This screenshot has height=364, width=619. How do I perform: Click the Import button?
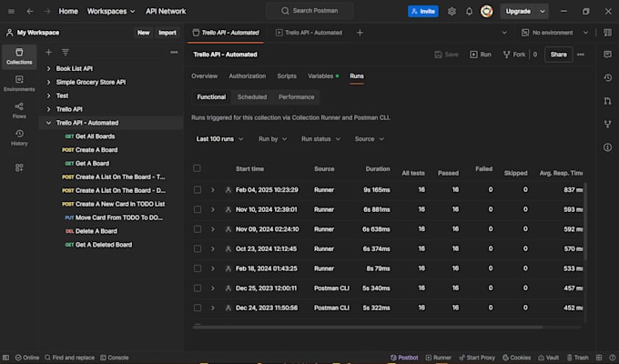pyautogui.click(x=167, y=32)
